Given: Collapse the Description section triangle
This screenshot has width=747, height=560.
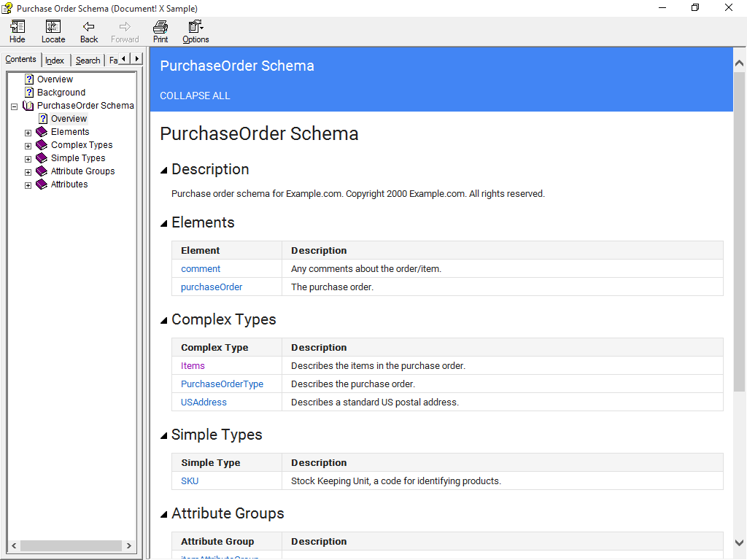Looking at the screenshot, I should pos(164,170).
